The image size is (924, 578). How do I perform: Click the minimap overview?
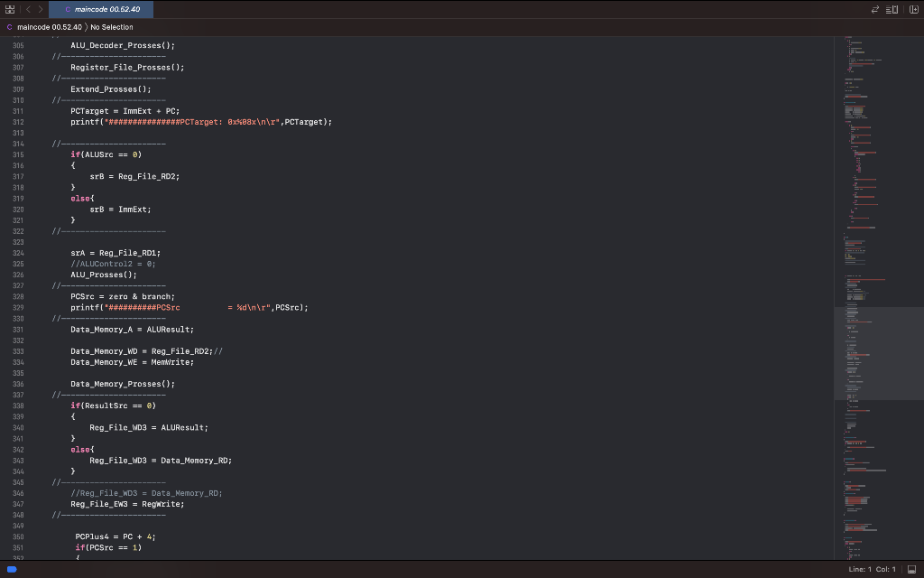879,298
